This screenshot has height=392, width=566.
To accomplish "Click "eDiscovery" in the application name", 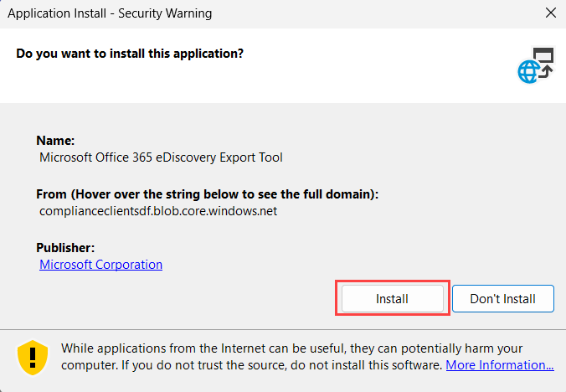I will [180, 157].
